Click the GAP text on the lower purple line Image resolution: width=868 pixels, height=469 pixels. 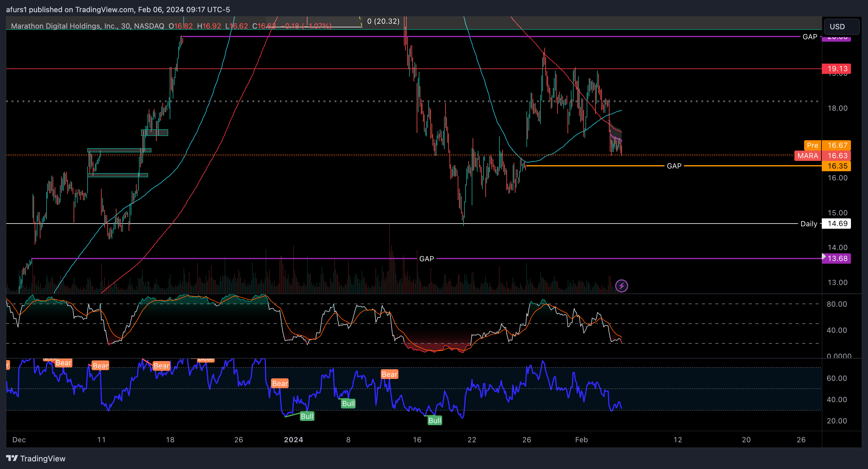coord(426,259)
